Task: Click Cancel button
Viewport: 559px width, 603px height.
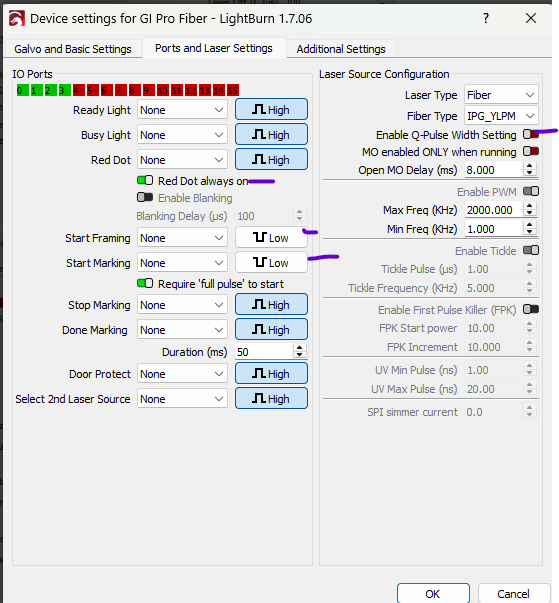Action: (514, 594)
